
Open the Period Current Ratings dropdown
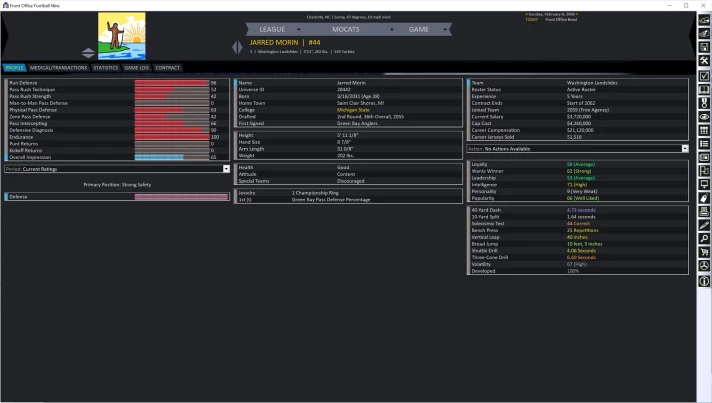coord(117,169)
